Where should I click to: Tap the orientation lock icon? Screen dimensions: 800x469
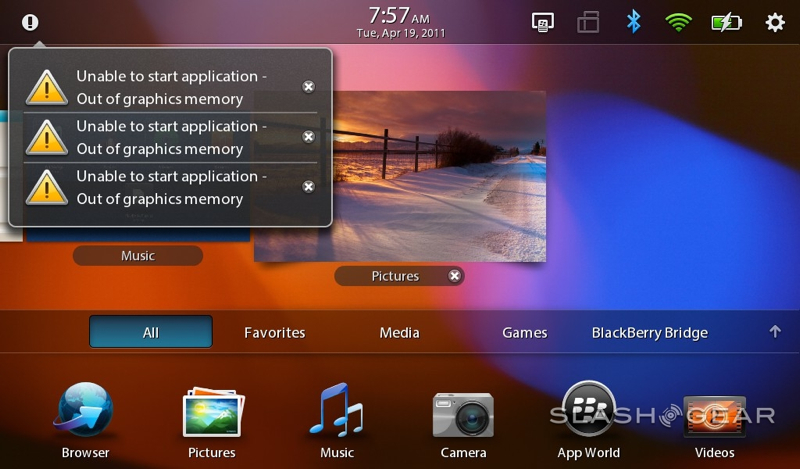click(588, 22)
